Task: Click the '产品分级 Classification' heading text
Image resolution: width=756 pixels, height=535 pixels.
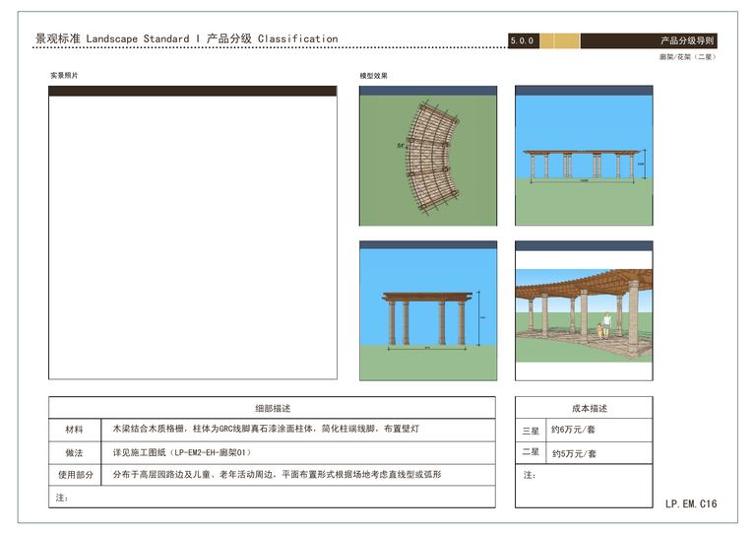Action: point(273,38)
